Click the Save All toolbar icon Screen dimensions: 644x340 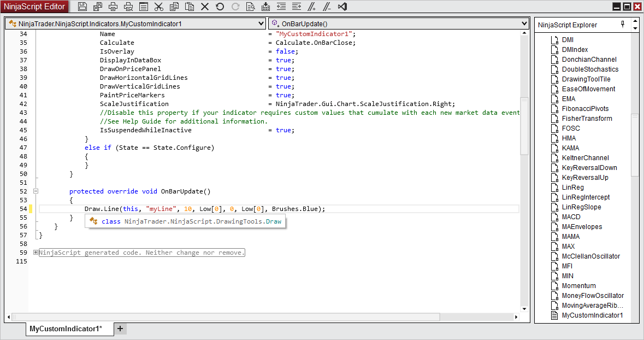pyautogui.click(x=98, y=7)
